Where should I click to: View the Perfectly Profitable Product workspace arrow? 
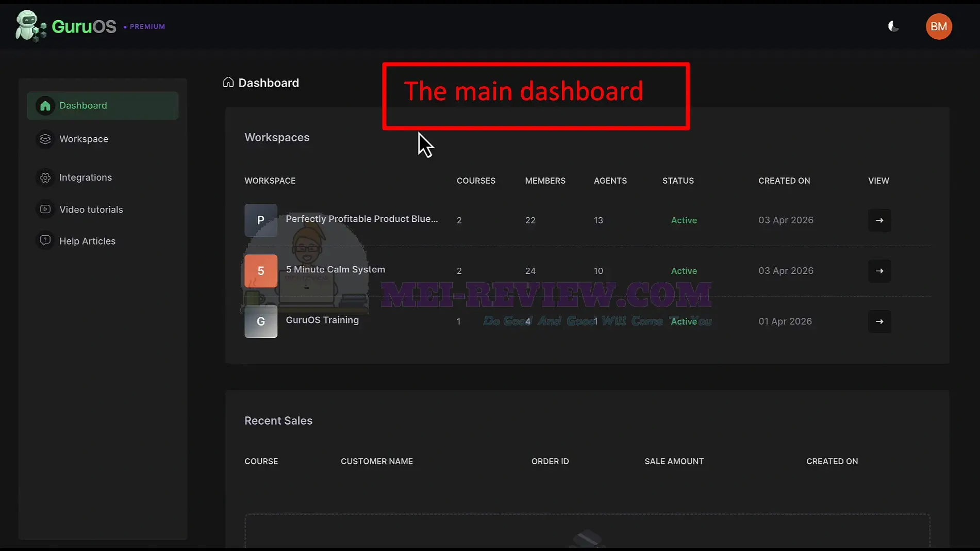(x=879, y=220)
